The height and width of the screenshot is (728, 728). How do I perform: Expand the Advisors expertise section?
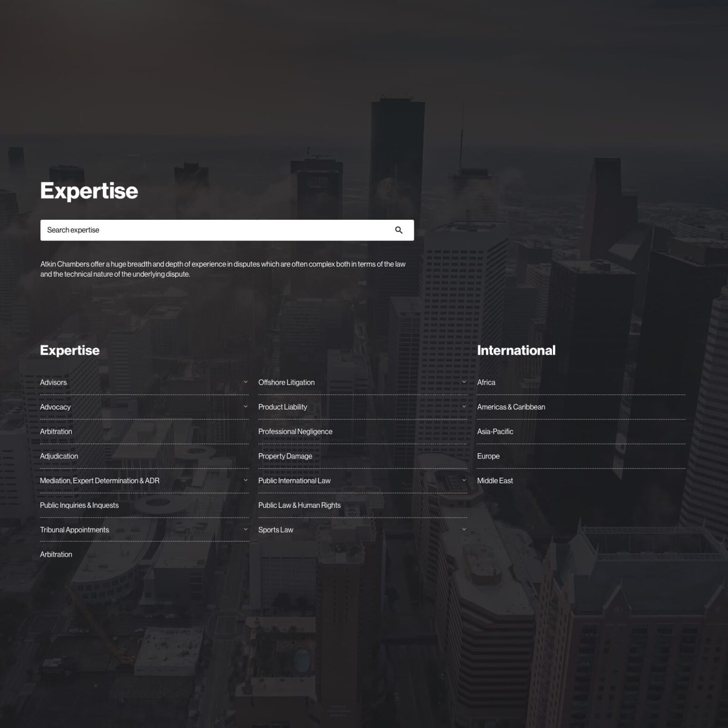pyautogui.click(x=246, y=382)
